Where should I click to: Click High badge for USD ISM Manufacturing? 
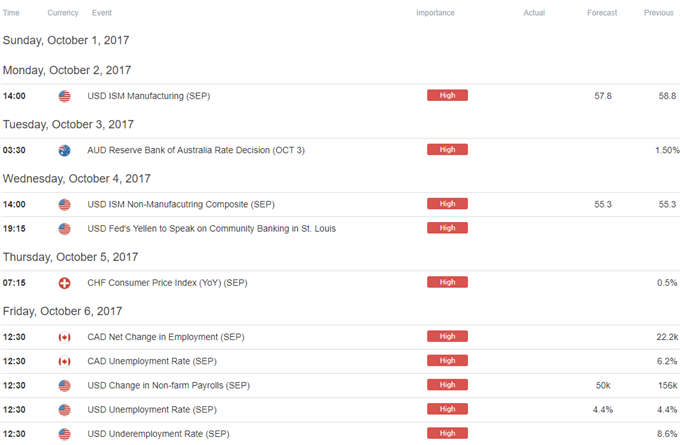pos(447,95)
